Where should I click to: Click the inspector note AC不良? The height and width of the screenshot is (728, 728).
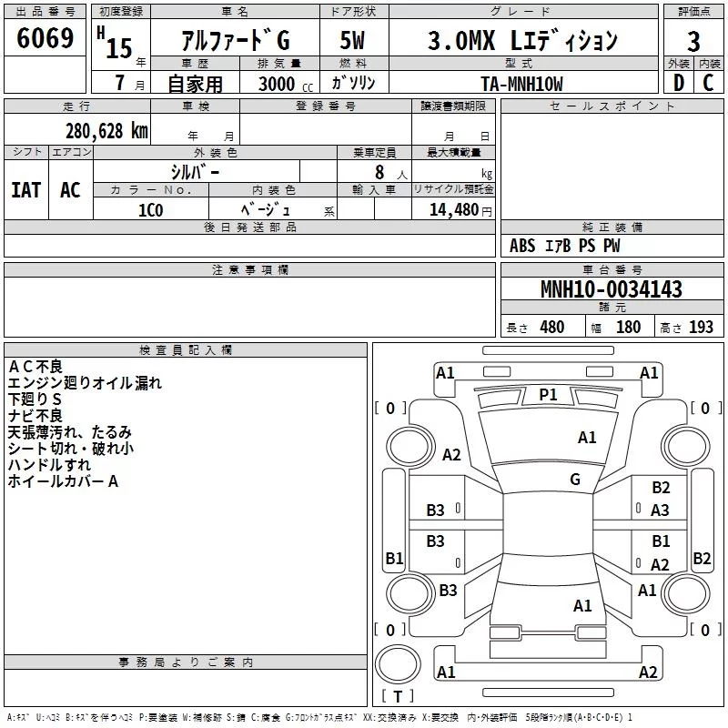(x=35, y=367)
